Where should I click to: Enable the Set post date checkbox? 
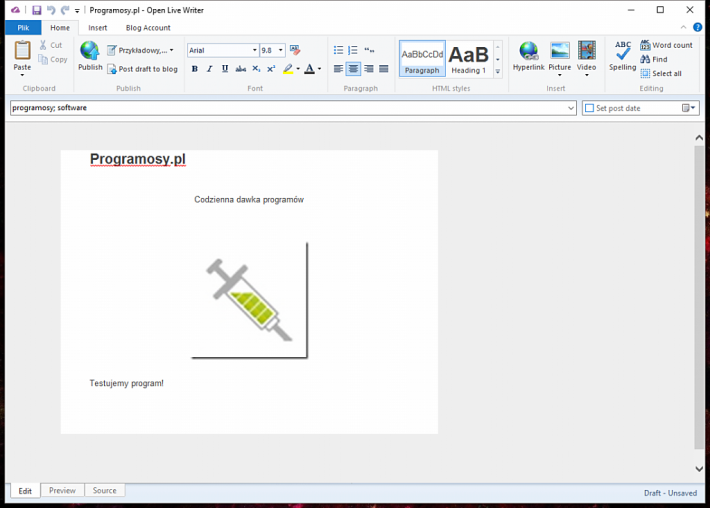pos(589,108)
